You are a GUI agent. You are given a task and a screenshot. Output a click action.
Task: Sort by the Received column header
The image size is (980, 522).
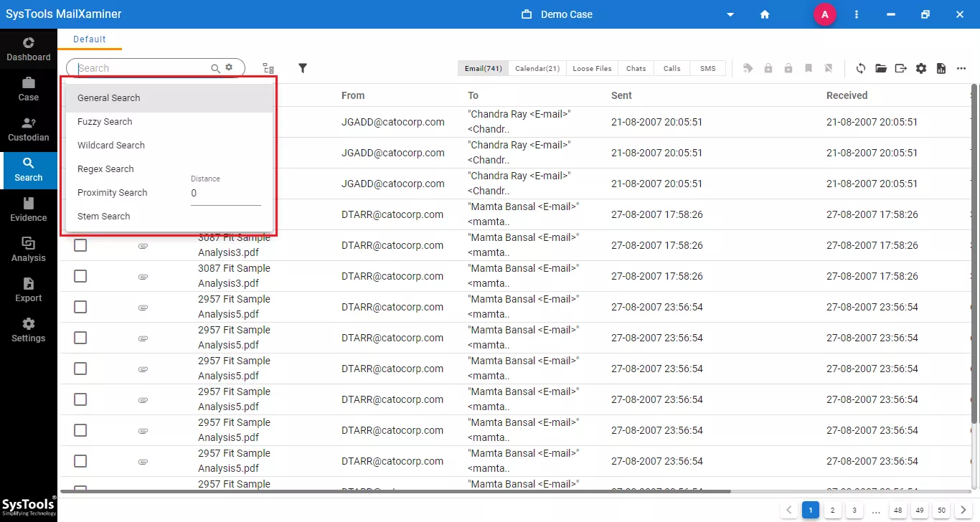pyautogui.click(x=847, y=95)
